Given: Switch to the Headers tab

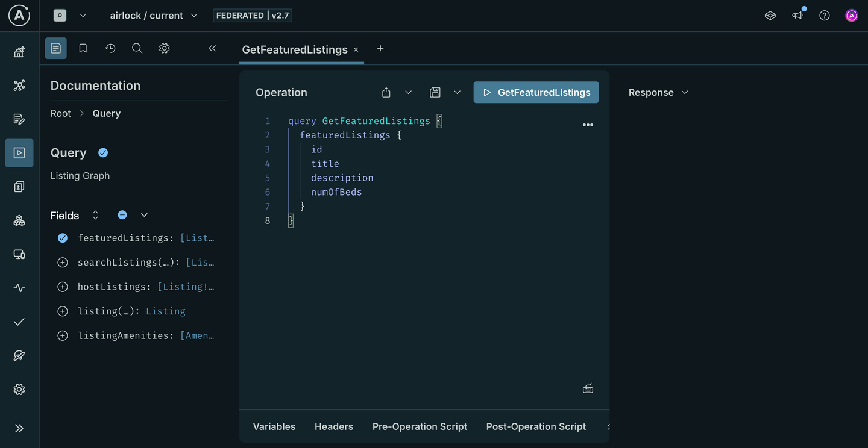Looking at the screenshot, I should [333, 426].
